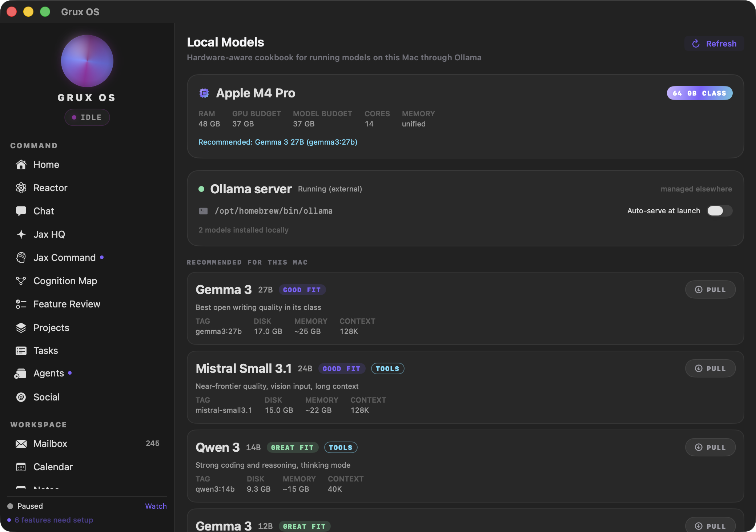Viewport: 756px width, 532px height.
Task: Open the Chat bubble icon
Action: point(21,211)
